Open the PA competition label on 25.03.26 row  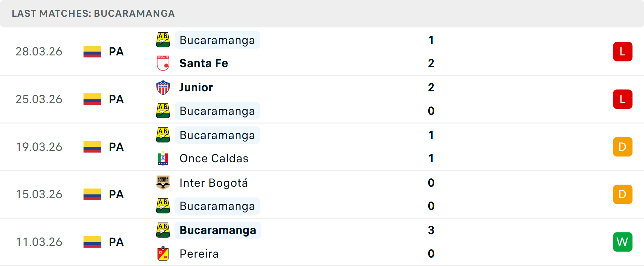(116, 99)
